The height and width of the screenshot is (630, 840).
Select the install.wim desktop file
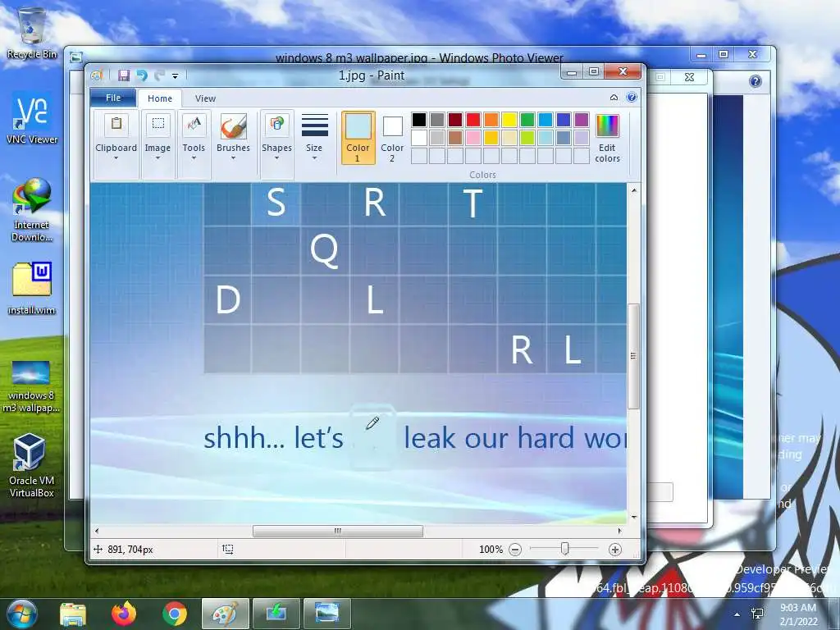point(32,288)
